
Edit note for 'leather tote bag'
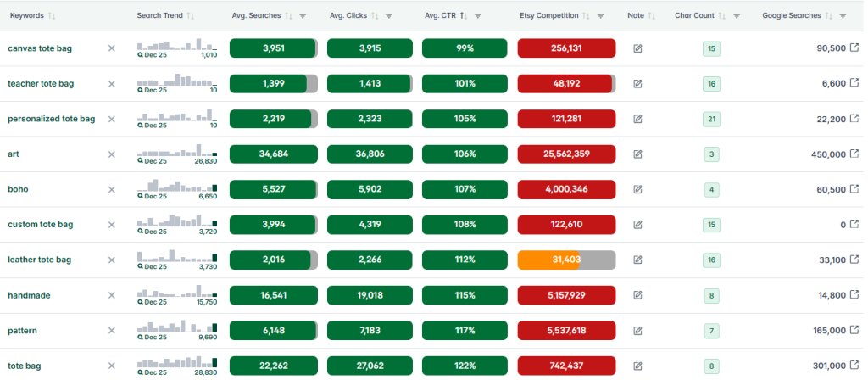637,260
